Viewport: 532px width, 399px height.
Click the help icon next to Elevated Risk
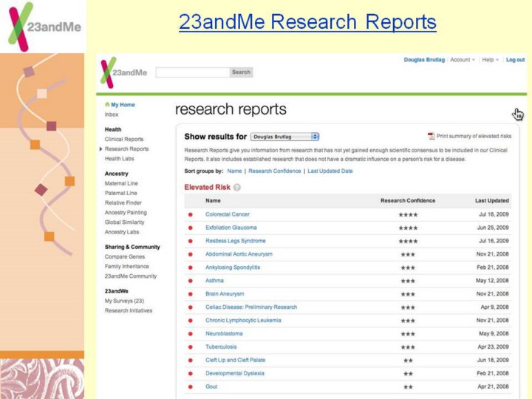click(237, 188)
